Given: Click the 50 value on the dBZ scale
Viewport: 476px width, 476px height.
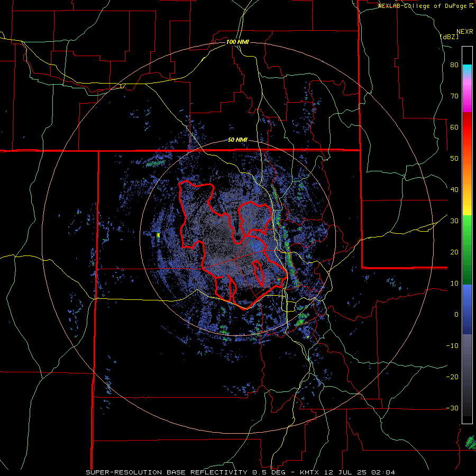Looking at the screenshot, I should [x=454, y=159].
